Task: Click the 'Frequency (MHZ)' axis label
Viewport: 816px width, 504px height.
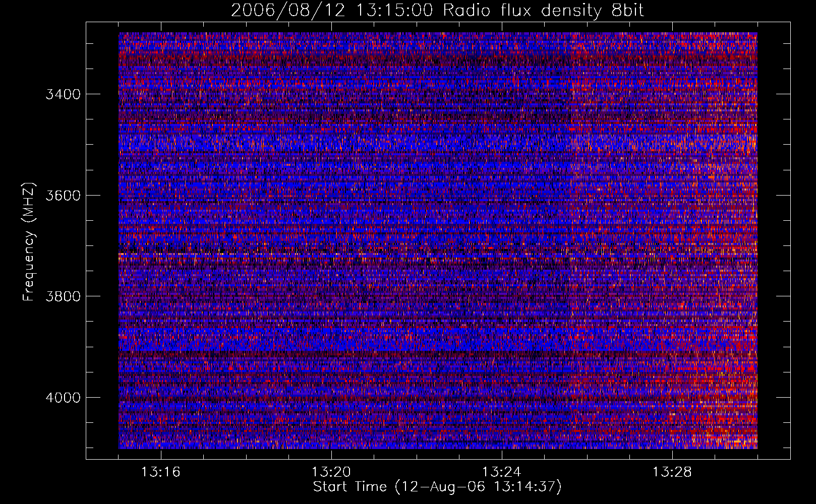Action: [x=29, y=242]
